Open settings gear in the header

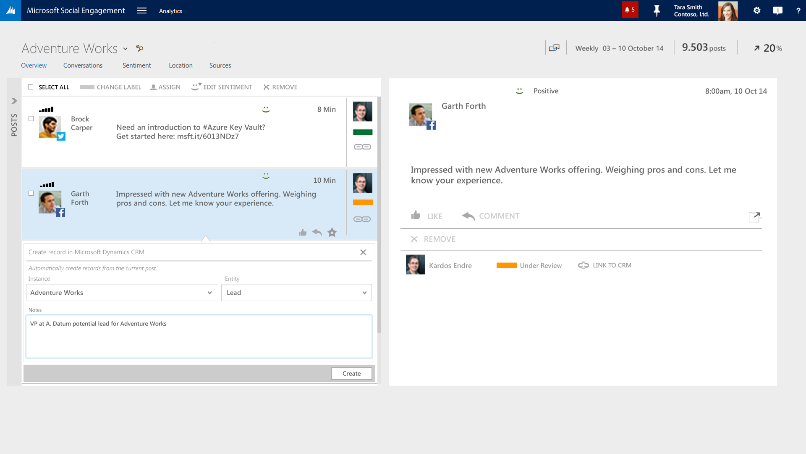(x=756, y=10)
